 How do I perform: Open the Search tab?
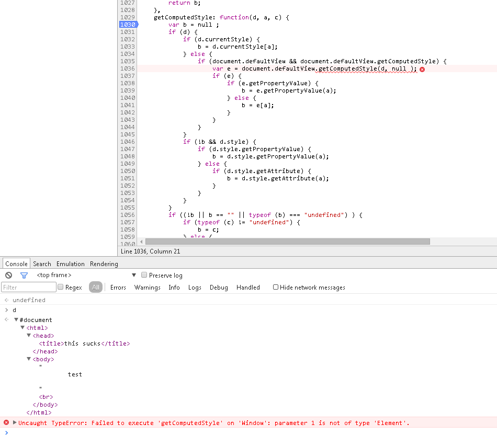[42, 264]
